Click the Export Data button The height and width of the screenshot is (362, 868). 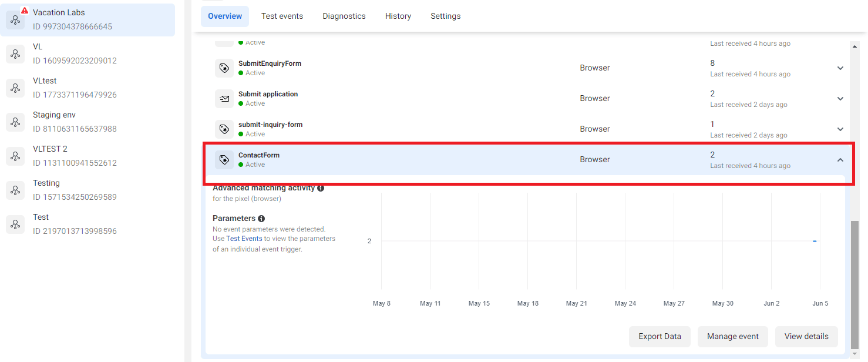[660, 337]
